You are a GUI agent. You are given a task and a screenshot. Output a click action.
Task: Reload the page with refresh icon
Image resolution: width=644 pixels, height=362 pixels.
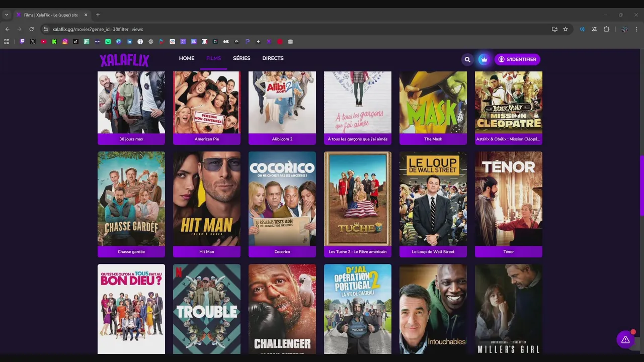(31, 29)
